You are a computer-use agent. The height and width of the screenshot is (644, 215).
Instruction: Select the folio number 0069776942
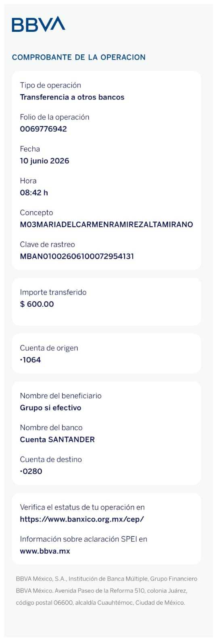43,129
